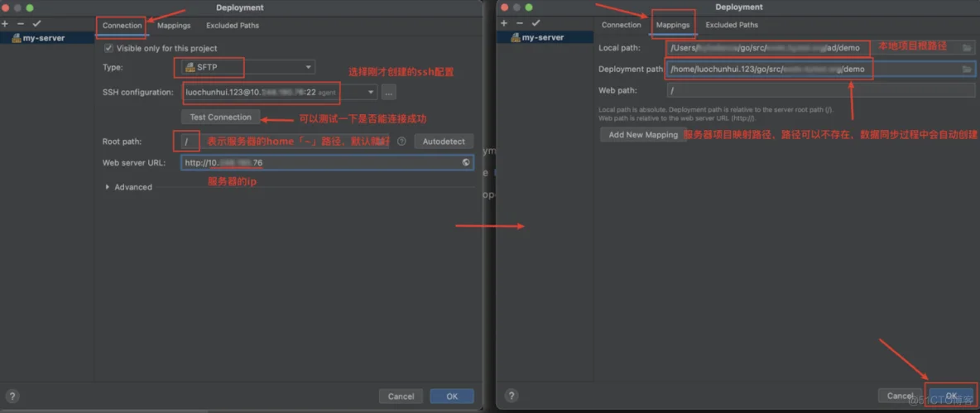Remove server with minus icon, right window
This screenshot has width=980, height=413.
point(519,23)
